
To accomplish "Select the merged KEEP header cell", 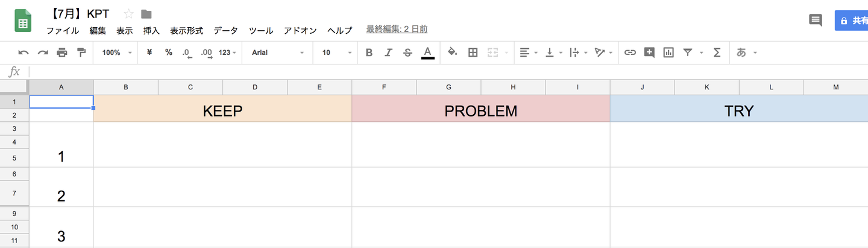I will click(x=222, y=110).
